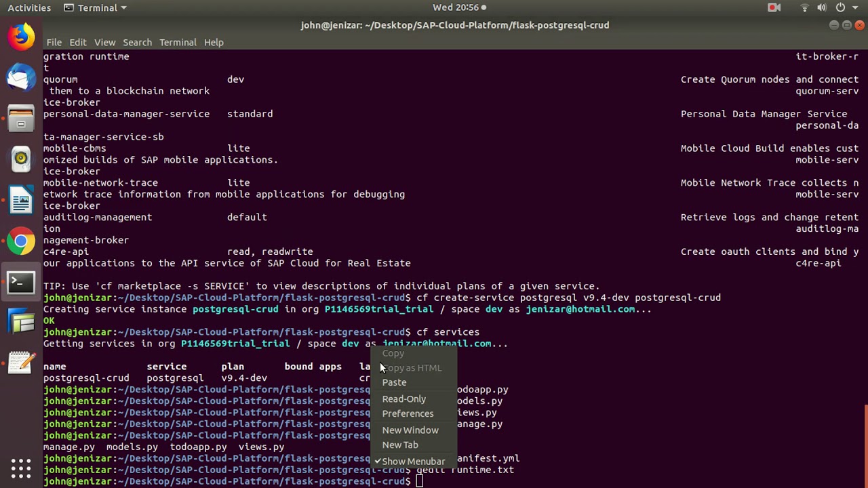The width and height of the screenshot is (868, 488).
Task: Open the Edit menu
Action: tap(78, 42)
